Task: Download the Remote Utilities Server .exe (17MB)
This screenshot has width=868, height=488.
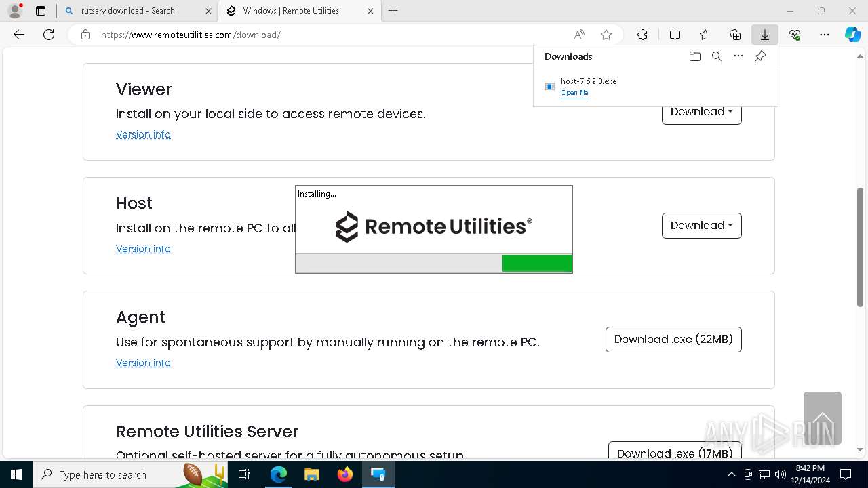Action: tap(675, 450)
